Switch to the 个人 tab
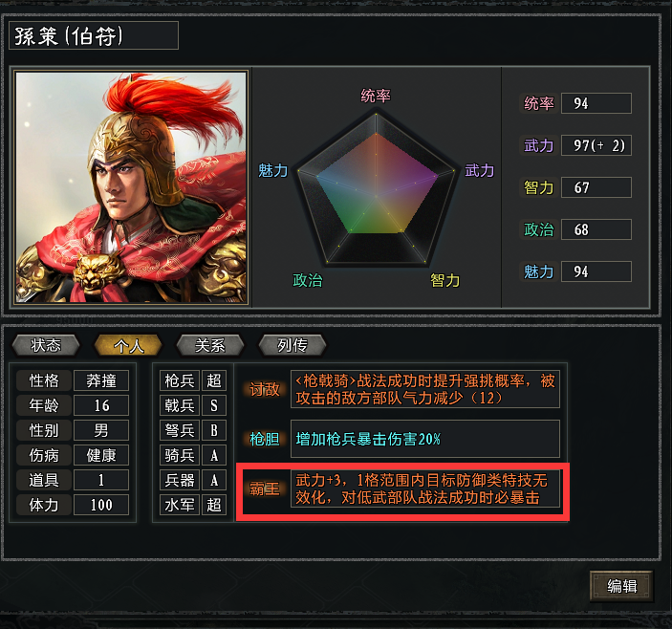672x629 pixels. tap(128, 345)
